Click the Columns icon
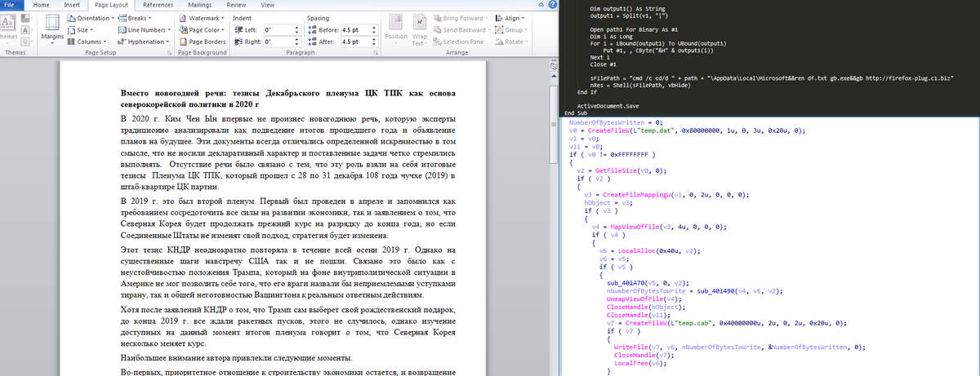The image size is (980, 376). pyautogui.click(x=72, y=42)
